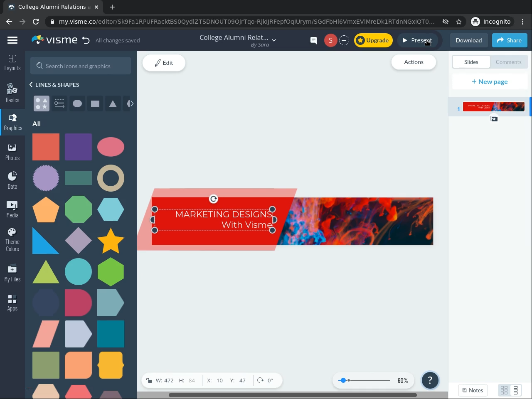Switch to list slide view
This screenshot has height=399, width=532.
516,390
